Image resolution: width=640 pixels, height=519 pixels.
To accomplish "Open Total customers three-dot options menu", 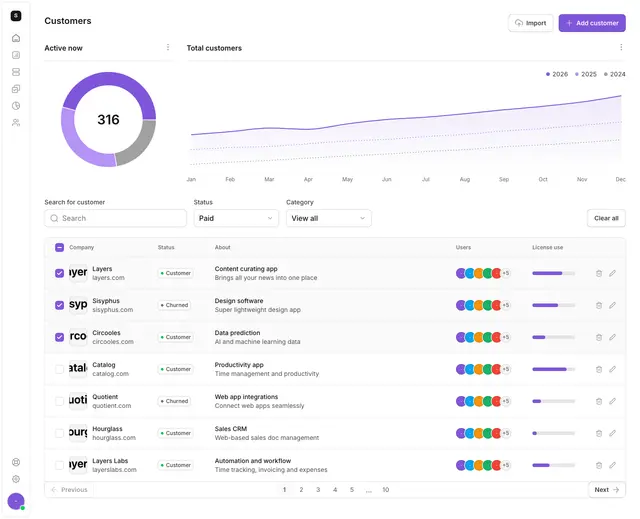I will point(621,47).
